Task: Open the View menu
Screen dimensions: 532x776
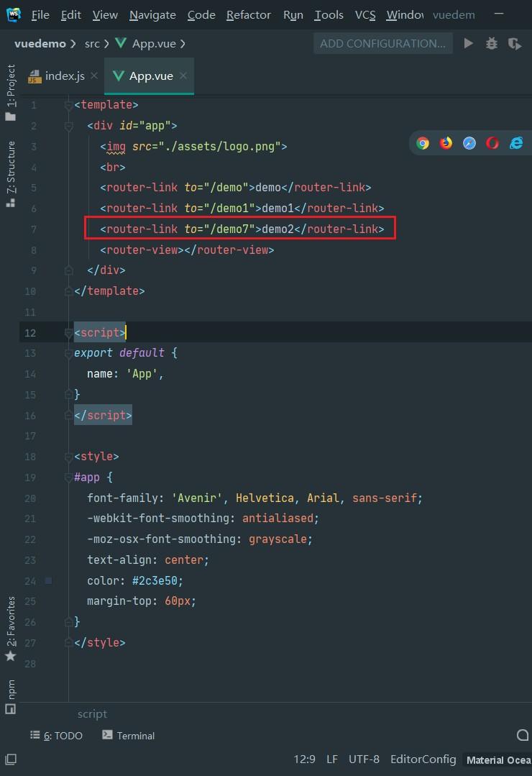Action: point(105,15)
